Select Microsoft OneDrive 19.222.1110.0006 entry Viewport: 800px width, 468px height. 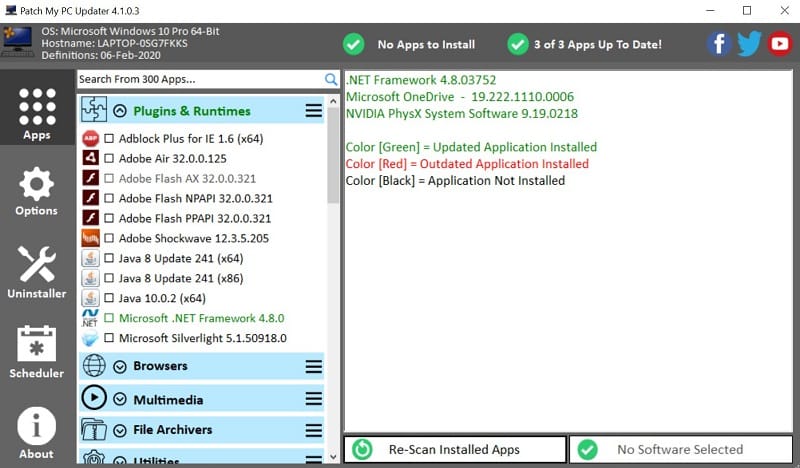click(x=460, y=96)
